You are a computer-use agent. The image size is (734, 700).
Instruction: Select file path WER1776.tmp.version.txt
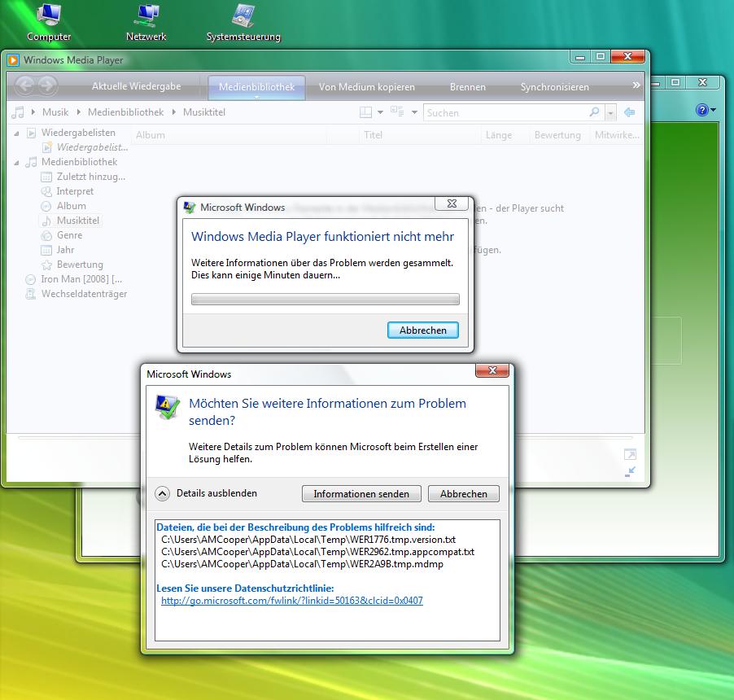tap(308, 540)
